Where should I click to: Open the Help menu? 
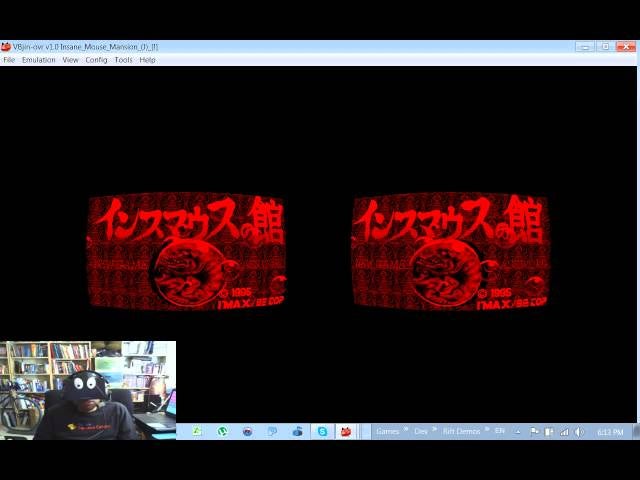147,60
